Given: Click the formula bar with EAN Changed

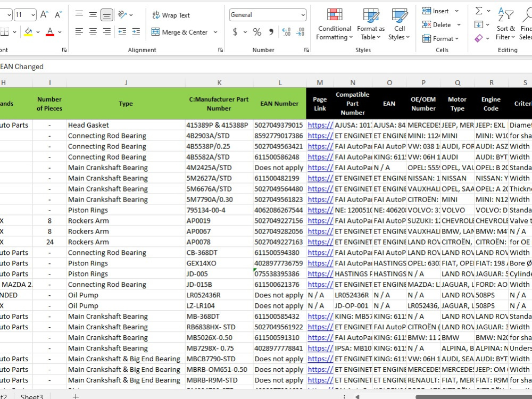Looking at the screenshot, I should click(x=266, y=66).
